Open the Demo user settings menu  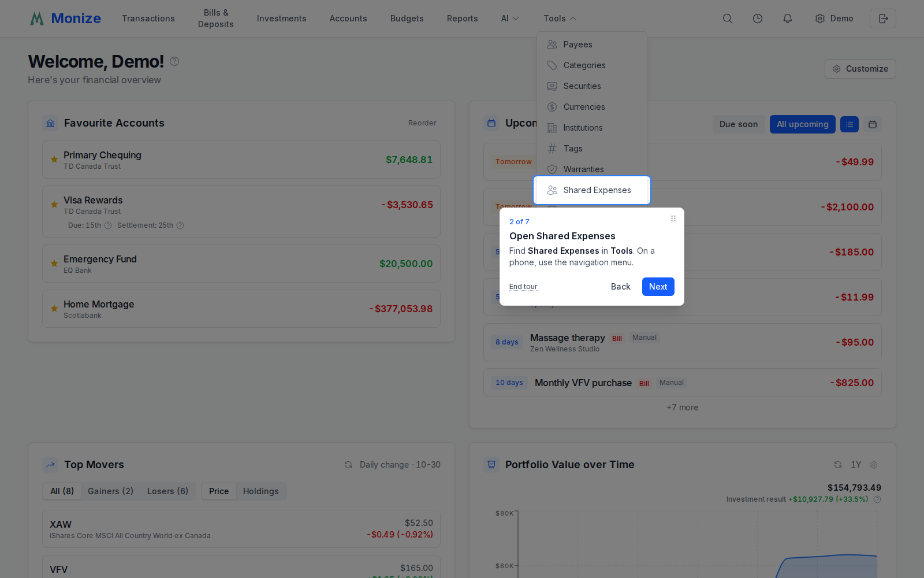pos(834,18)
